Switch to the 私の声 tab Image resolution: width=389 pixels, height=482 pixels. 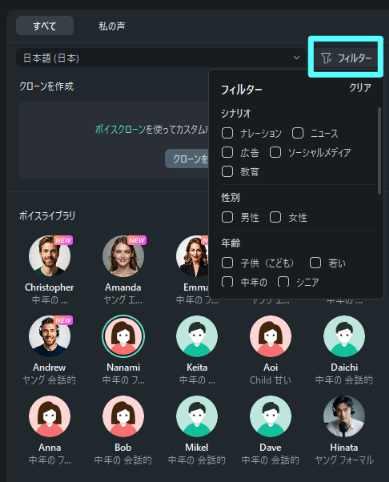pos(112,26)
